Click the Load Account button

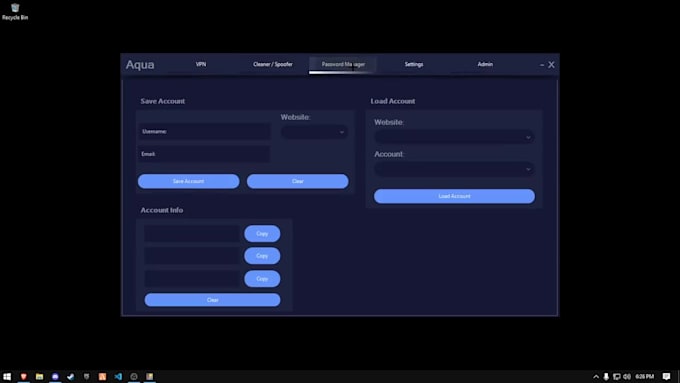[454, 196]
